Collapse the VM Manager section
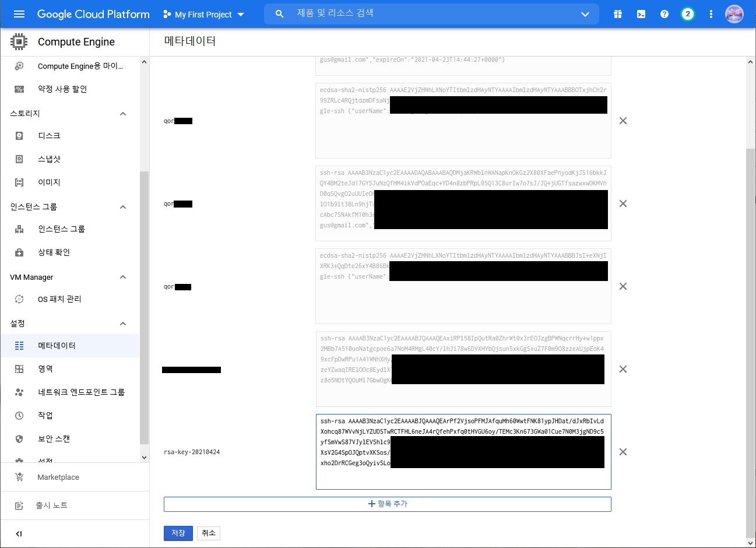756x548 pixels. [123, 277]
